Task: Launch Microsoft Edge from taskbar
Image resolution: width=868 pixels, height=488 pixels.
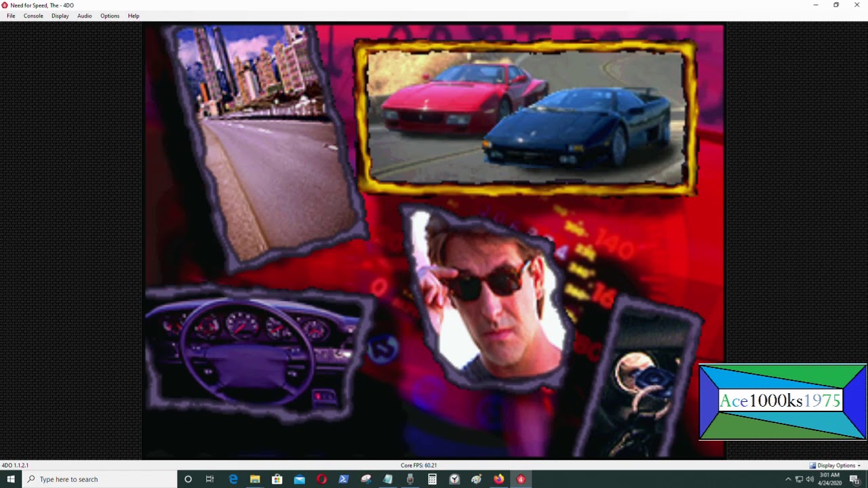Action: click(x=233, y=479)
